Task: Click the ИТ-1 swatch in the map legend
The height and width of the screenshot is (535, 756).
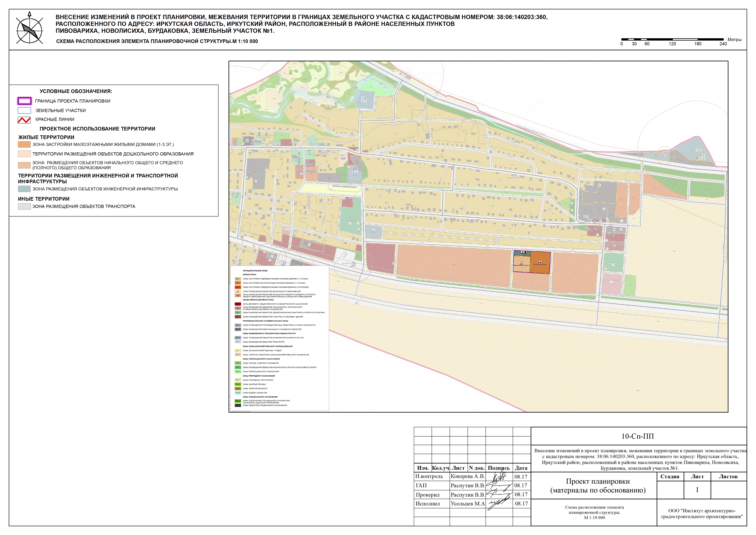Action: point(238,338)
